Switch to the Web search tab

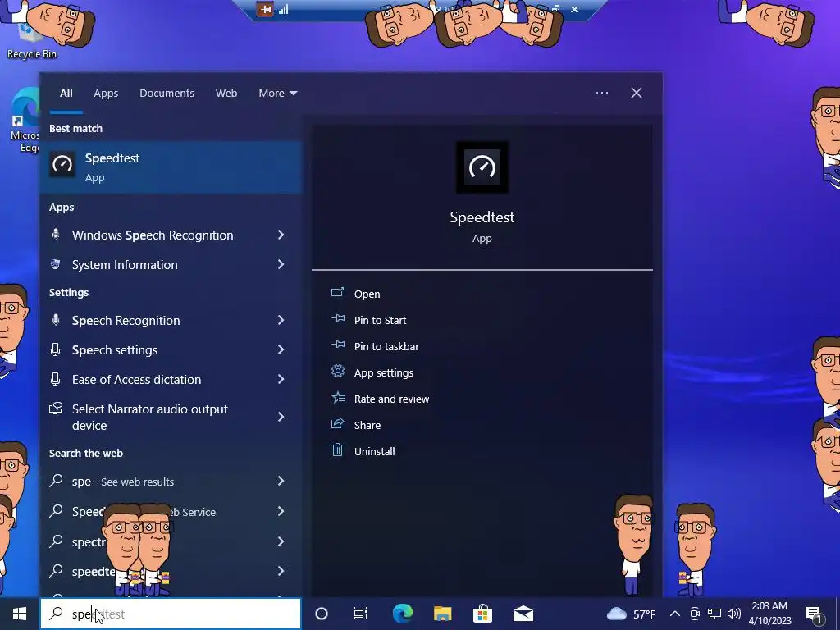(226, 94)
